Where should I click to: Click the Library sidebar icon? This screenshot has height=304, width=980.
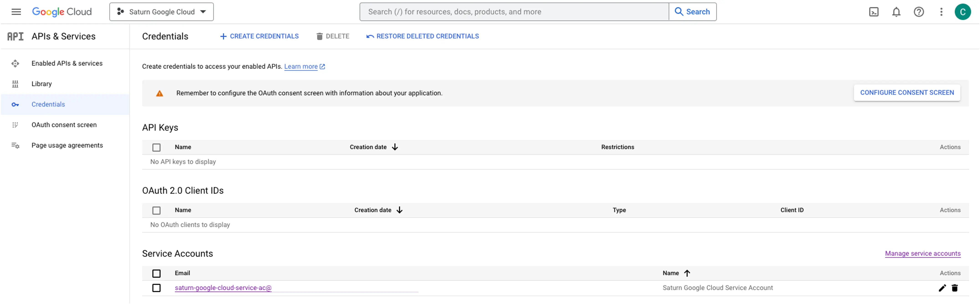[x=15, y=84]
